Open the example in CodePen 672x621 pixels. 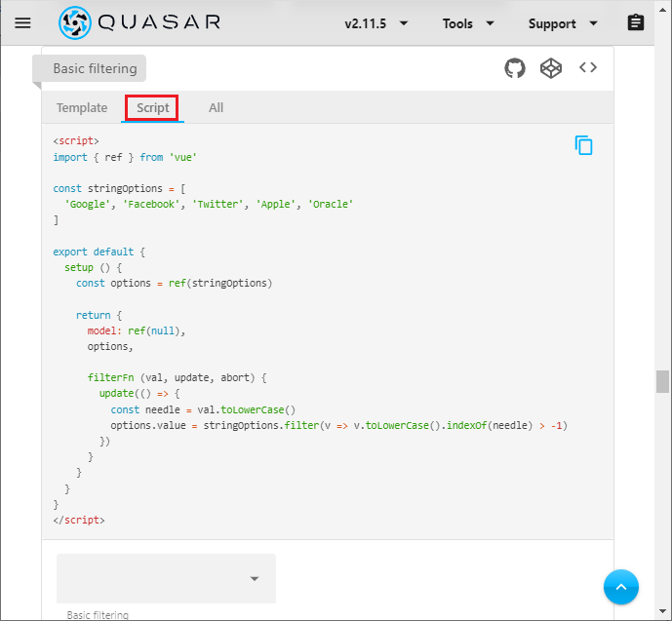(551, 68)
